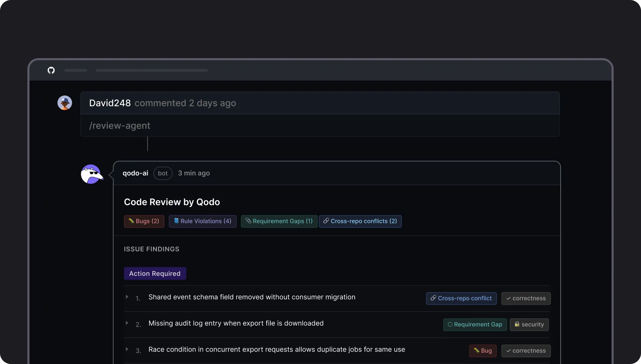Click the ISSUE FINDINGS section label
The height and width of the screenshot is (364, 641).
[x=152, y=249]
